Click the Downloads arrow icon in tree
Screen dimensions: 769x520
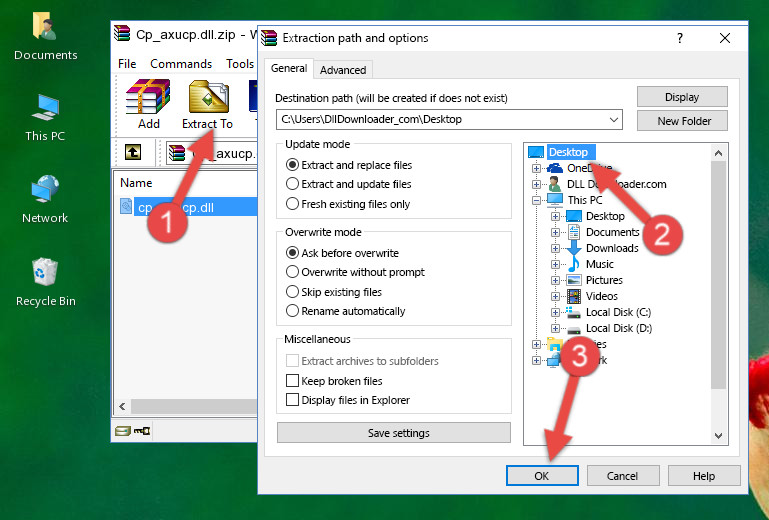574,248
